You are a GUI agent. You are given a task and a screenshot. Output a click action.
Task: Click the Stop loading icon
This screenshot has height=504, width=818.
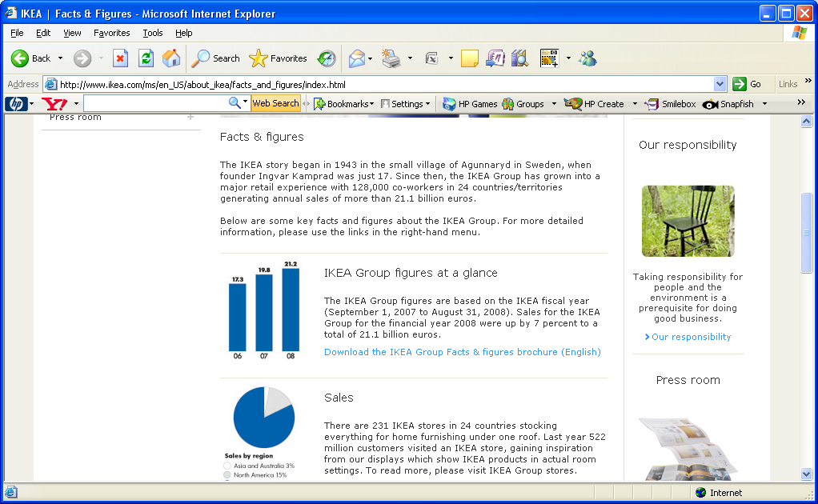point(120,58)
